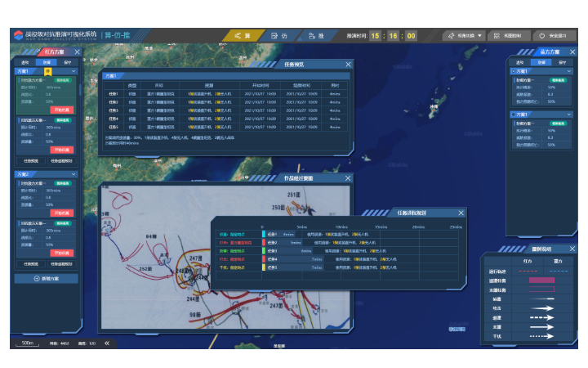Close the 作战经过要图 window
This screenshot has height=368, width=588.
[x=348, y=178]
